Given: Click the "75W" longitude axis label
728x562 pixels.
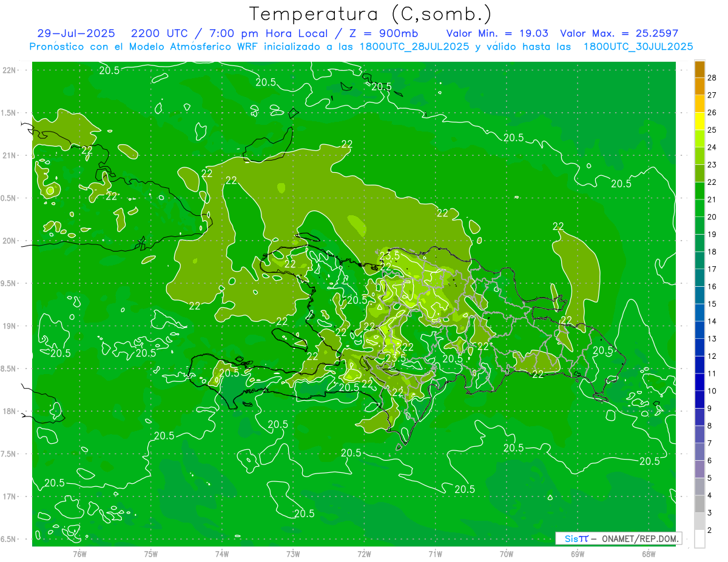Looking at the screenshot, I should pos(151,554).
